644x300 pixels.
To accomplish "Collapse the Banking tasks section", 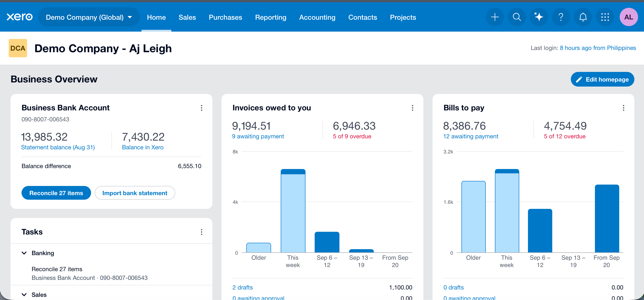I will tap(24, 253).
